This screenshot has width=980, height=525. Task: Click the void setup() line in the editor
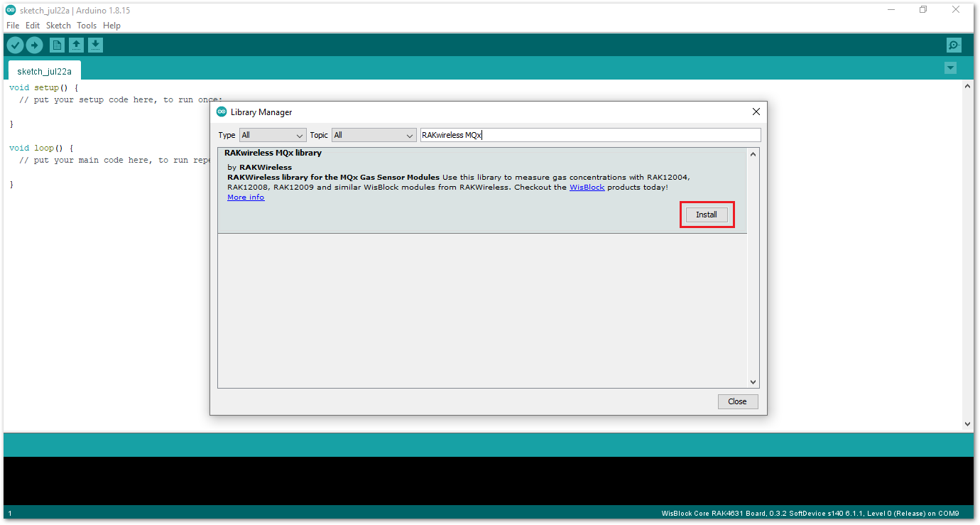click(43, 88)
